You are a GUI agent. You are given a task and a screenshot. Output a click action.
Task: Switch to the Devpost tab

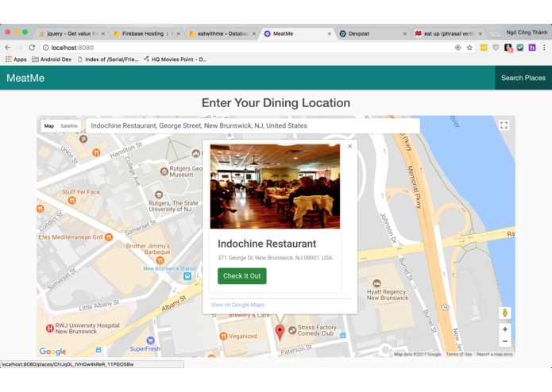pyautogui.click(x=373, y=34)
